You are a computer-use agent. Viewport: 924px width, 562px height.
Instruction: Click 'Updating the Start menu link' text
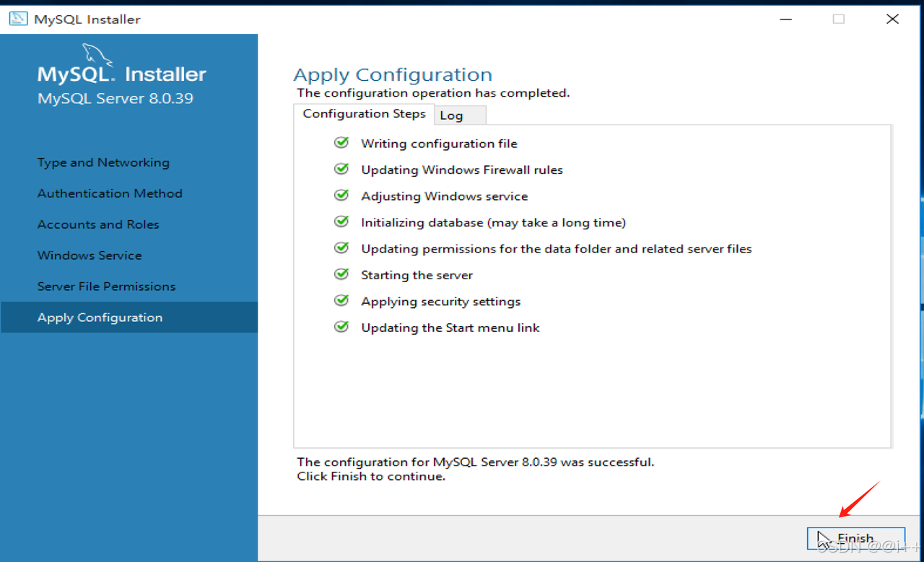450,328
